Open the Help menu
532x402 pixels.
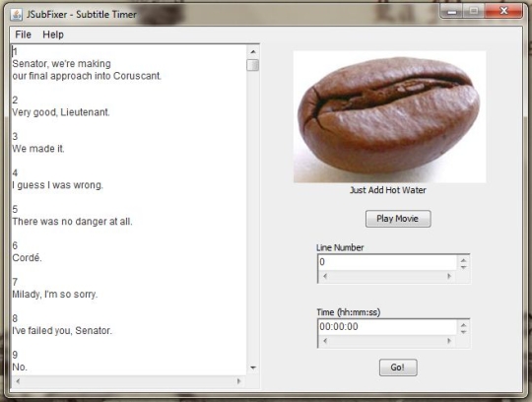point(53,34)
